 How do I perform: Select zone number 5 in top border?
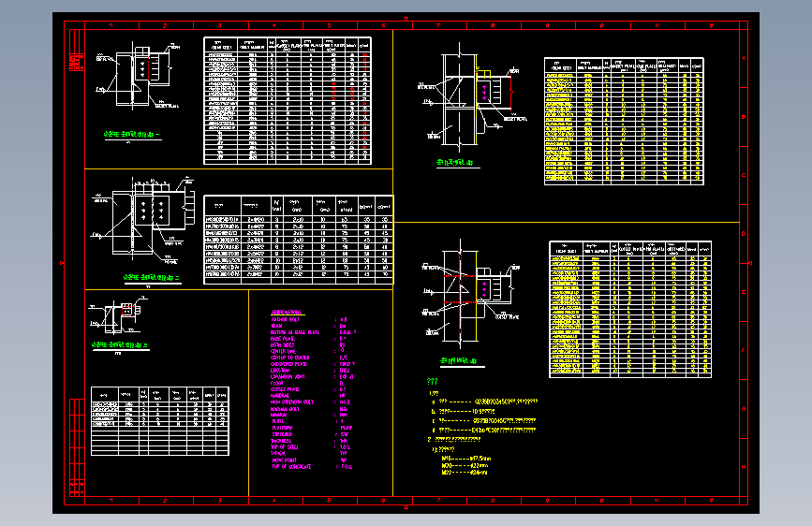click(329, 25)
